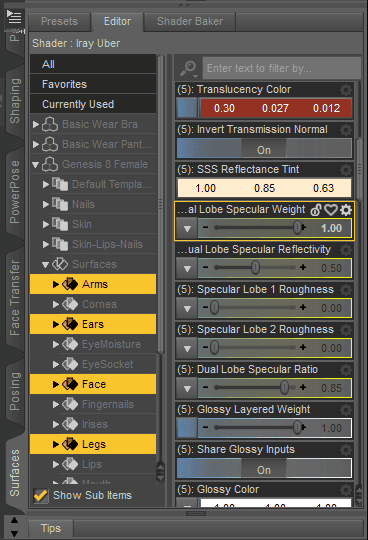Open the pane options menu icon
This screenshot has height=540, width=368.
[x=14, y=17]
